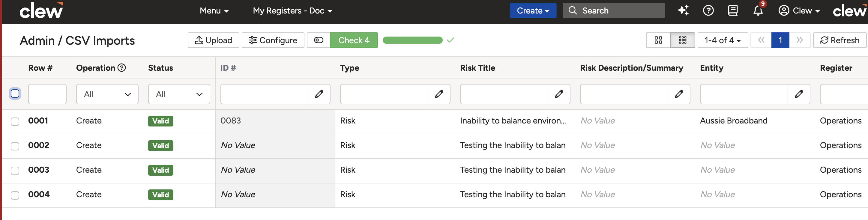Switch to large grid view icon

[658, 40]
